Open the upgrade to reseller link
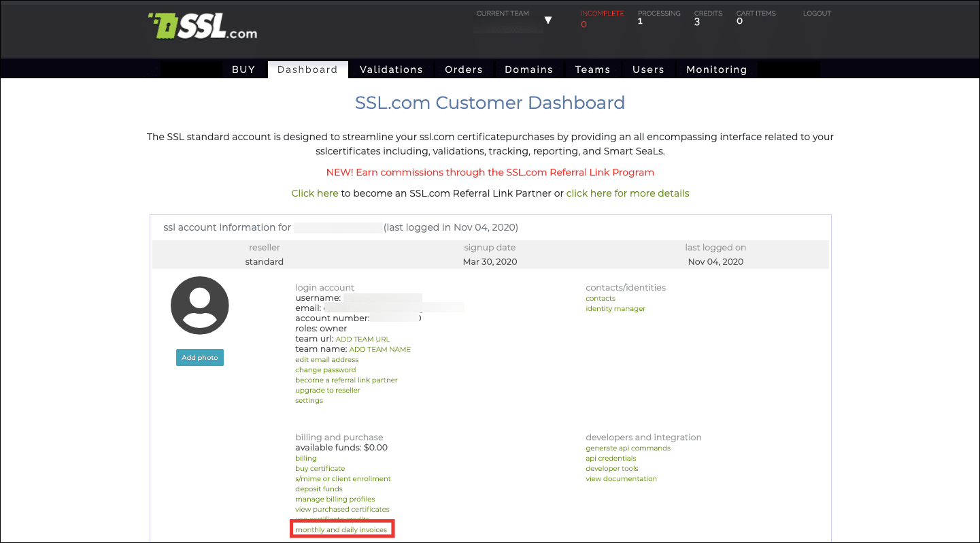Screen dimensions: 980x543 click(327, 391)
